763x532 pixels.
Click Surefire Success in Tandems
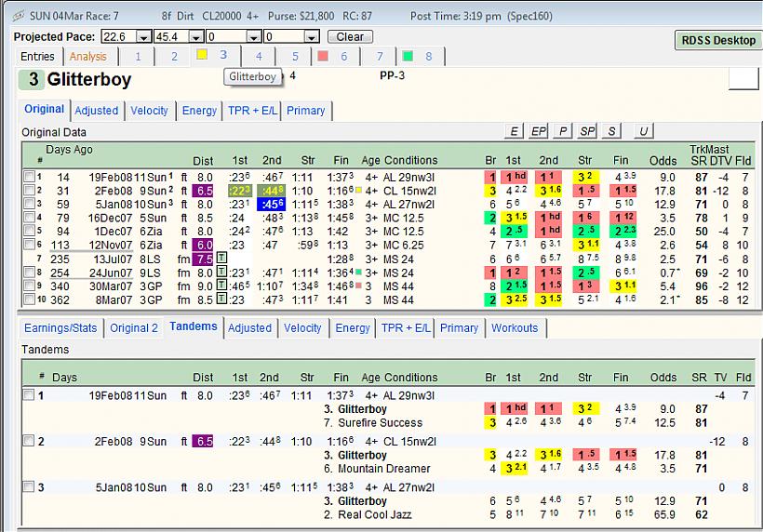point(380,422)
